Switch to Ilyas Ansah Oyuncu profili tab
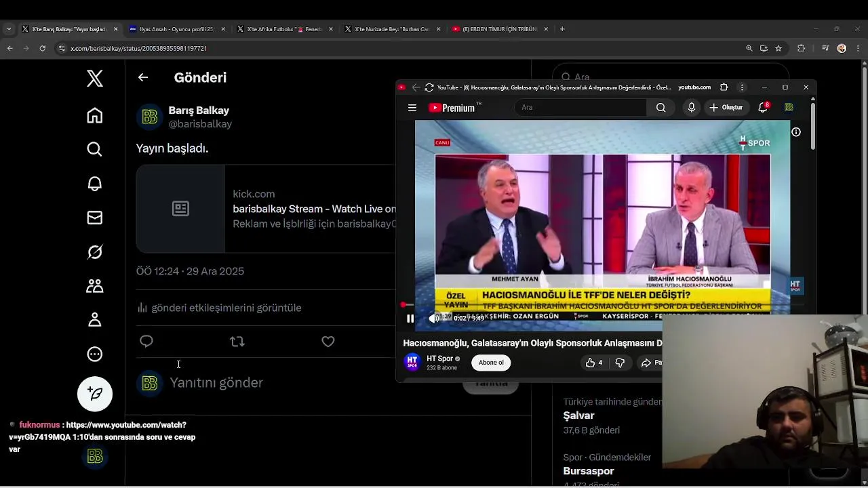 176,29
